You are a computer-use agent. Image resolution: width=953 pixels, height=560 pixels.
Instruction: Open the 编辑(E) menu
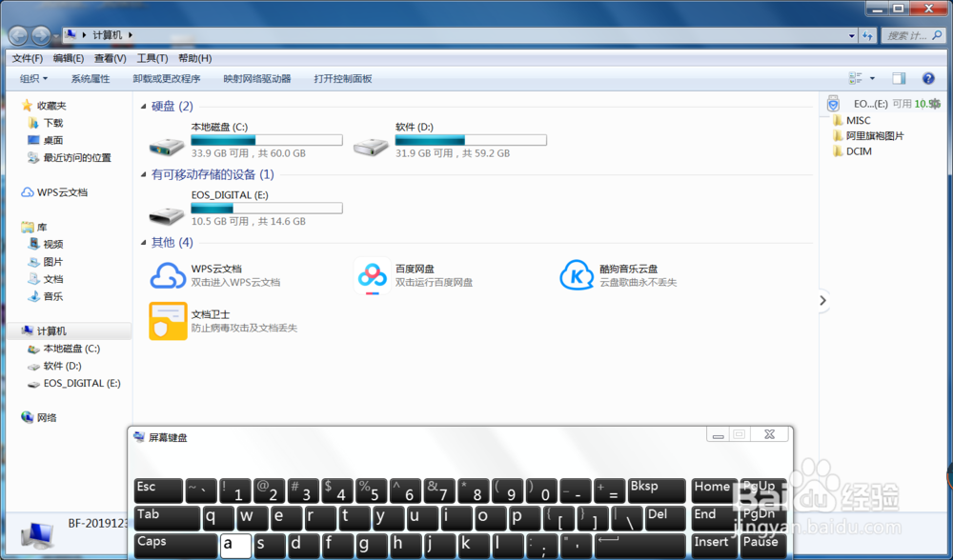click(x=68, y=58)
